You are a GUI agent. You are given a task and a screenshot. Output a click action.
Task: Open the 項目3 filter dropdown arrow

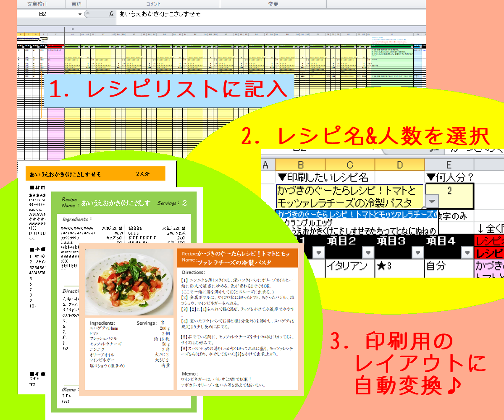[417, 252]
